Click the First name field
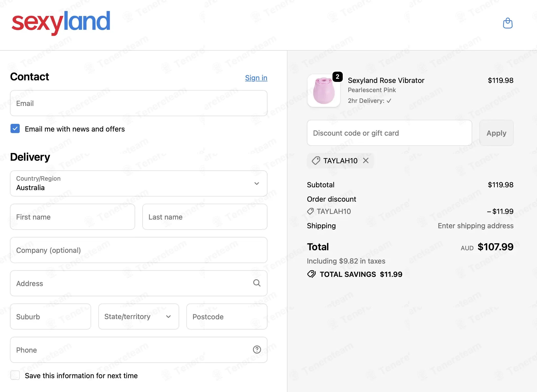Screen dimensions: 537x392 click(x=72, y=217)
